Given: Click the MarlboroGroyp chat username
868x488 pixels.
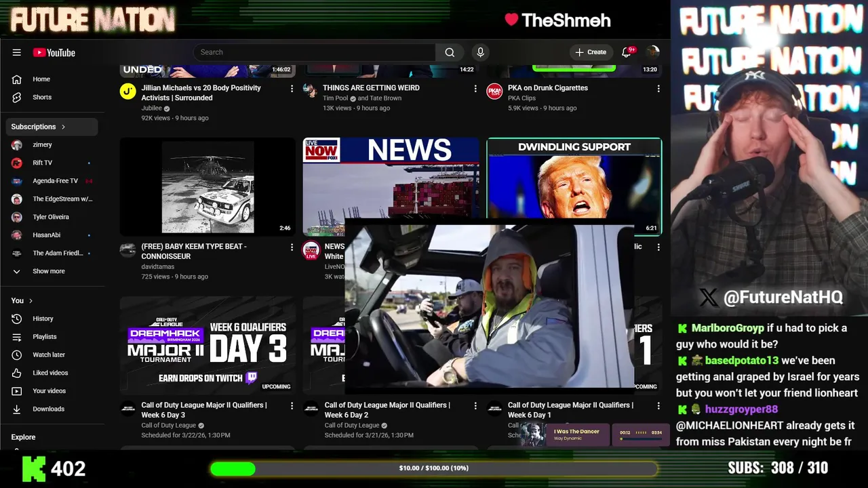Looking at the screenshot, I should tap(728, 328).
